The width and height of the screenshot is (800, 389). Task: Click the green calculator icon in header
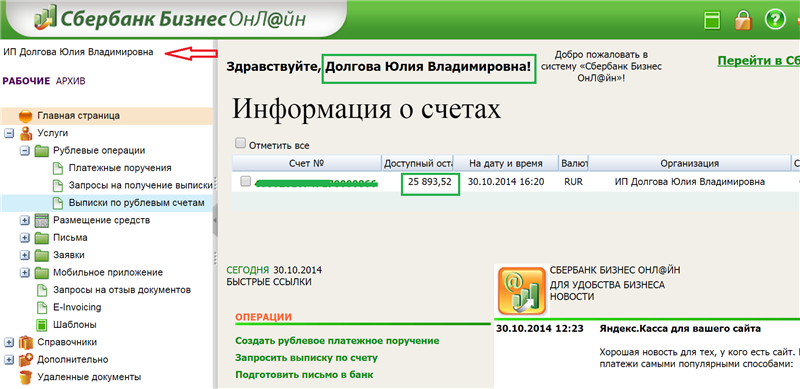(711, 20)
